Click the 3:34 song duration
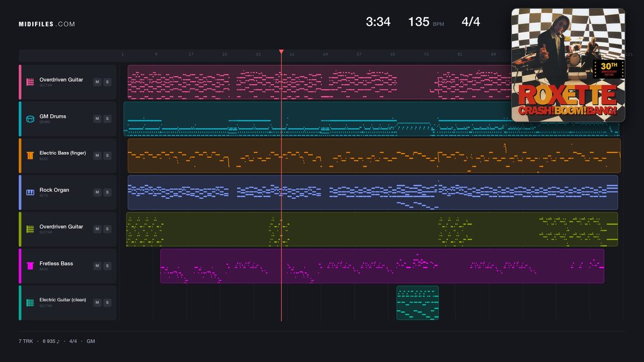The height and width of the screenshot is (362, 644). (378, 22)
